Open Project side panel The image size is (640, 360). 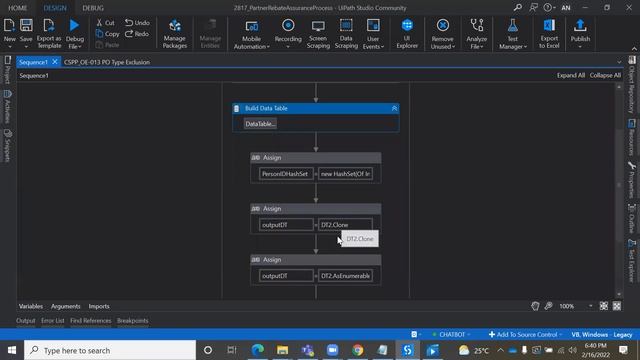[7, 70]
